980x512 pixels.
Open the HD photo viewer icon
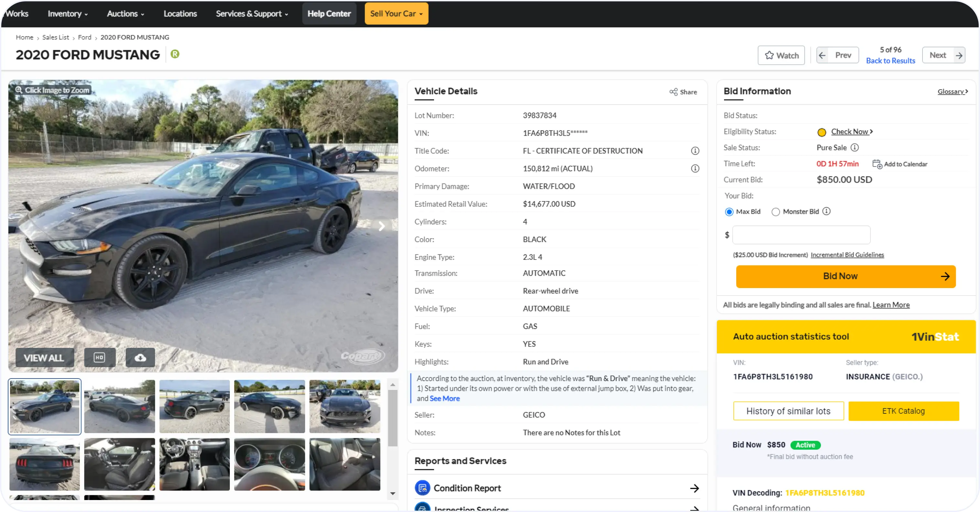coord(100,357)
